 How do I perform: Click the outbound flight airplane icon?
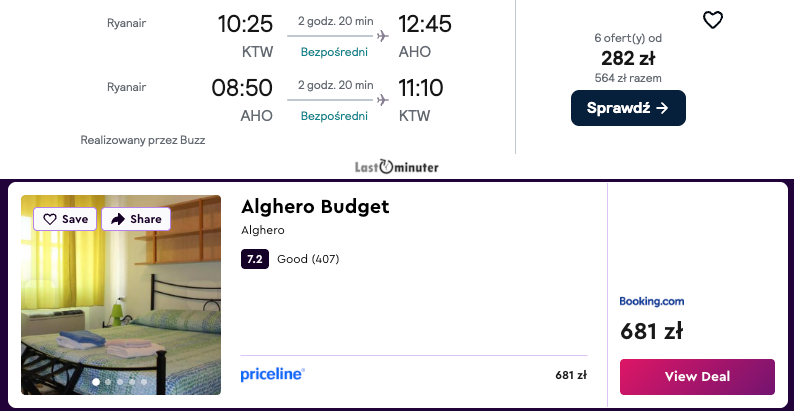382,37
